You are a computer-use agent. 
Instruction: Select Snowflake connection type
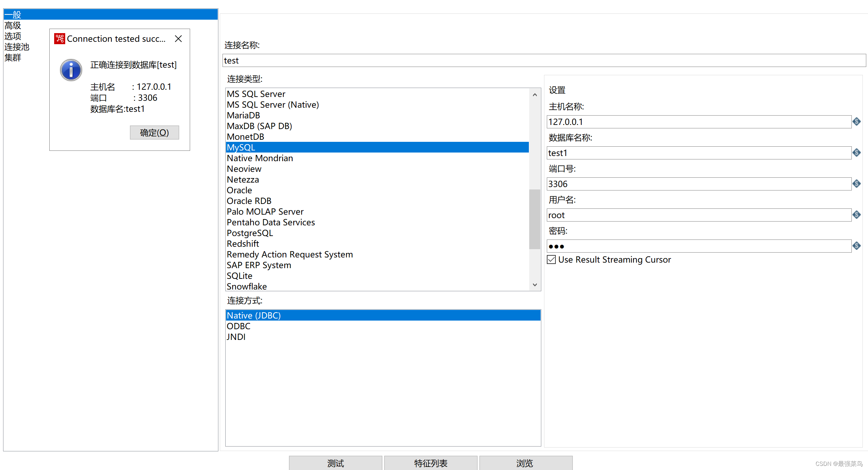click(377, 286)
